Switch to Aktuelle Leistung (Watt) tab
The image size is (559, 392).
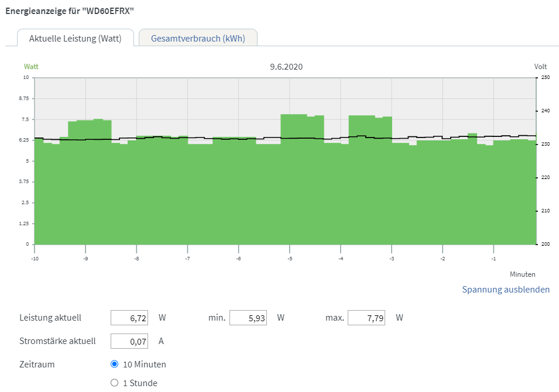click(76, 38)
